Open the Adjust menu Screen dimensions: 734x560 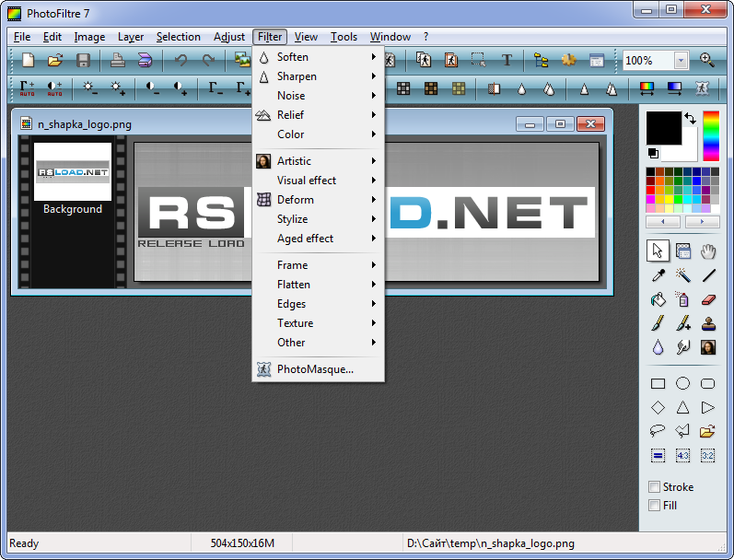click(229, 37)
